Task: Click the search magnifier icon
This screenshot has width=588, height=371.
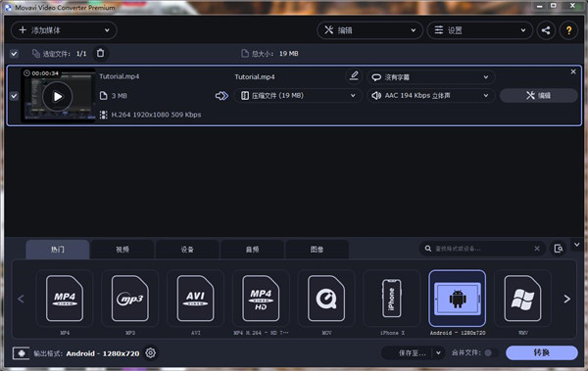Action: click(x=428, y=249)
